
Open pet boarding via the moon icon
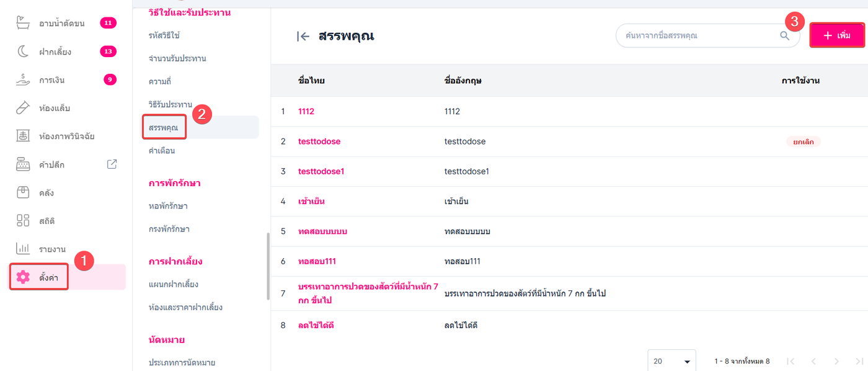point(23,51)
